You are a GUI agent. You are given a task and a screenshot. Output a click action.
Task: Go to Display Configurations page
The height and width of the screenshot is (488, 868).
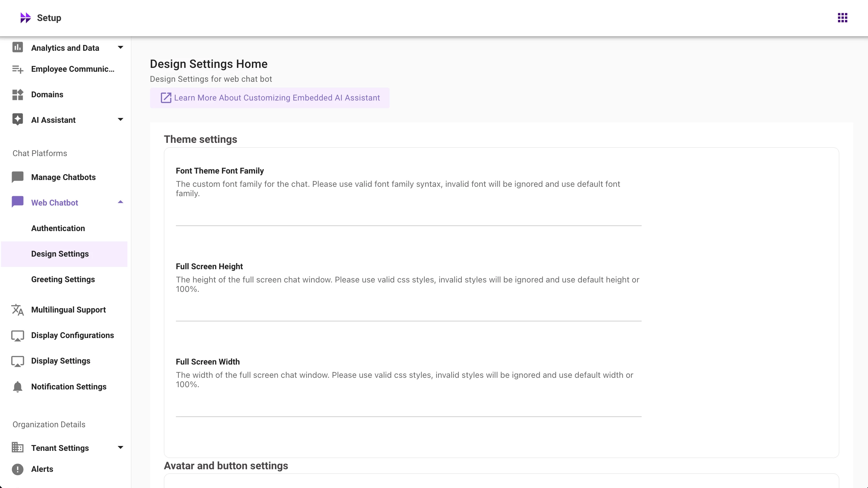tap(72, 335)
